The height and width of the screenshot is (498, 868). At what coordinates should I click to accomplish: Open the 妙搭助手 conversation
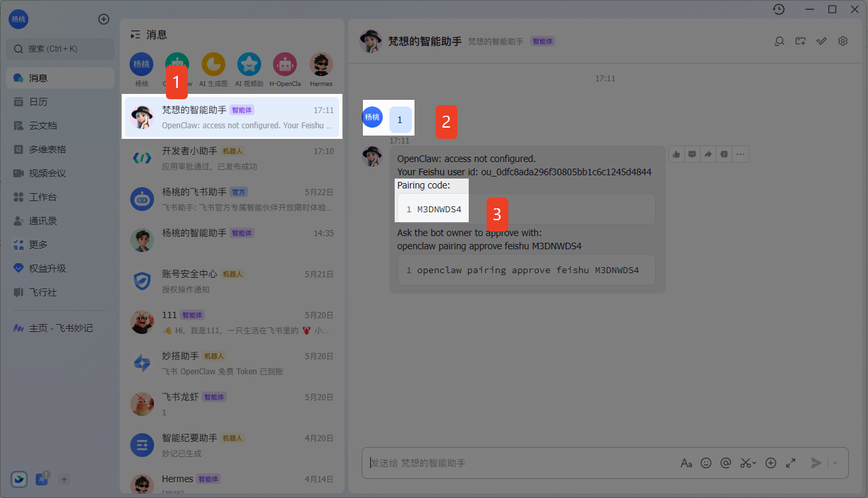click(232, 363)
